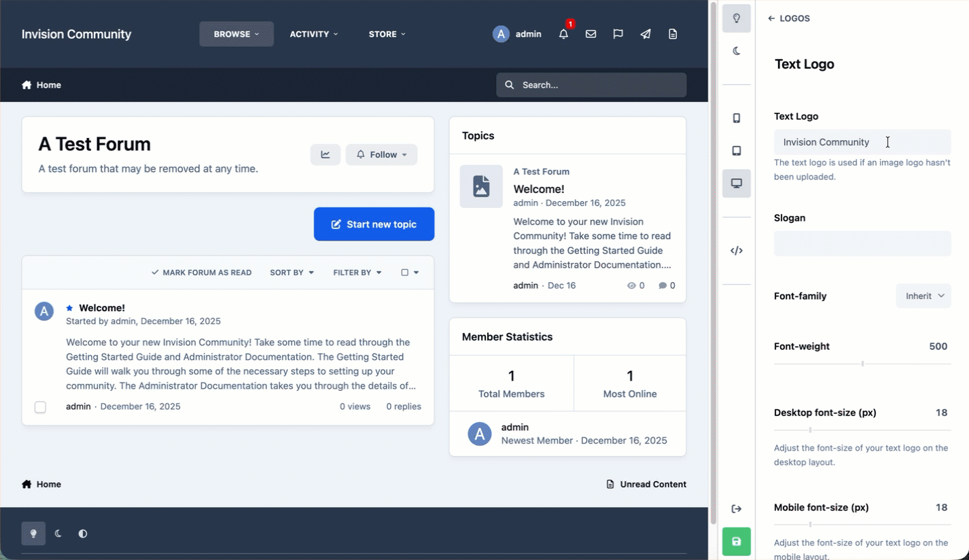
Task: Expand the Store menu
Action: click(x=387, y=34)
